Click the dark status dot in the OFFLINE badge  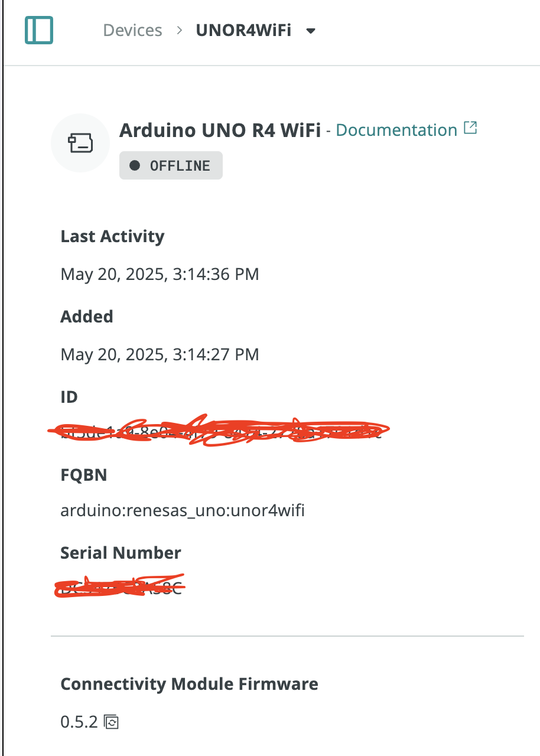pos(135,165)
